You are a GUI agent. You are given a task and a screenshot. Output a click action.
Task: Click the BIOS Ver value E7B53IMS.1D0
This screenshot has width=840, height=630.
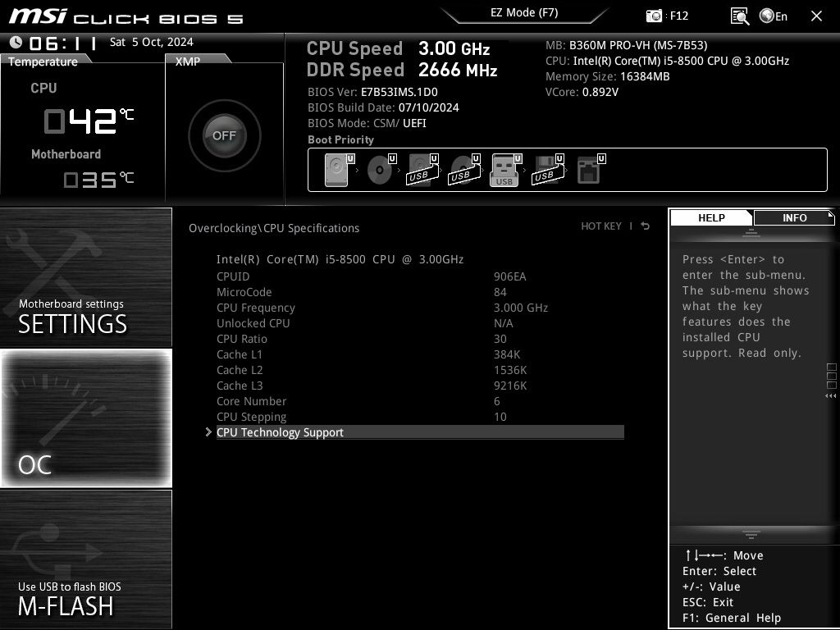(x=399, y=92)
